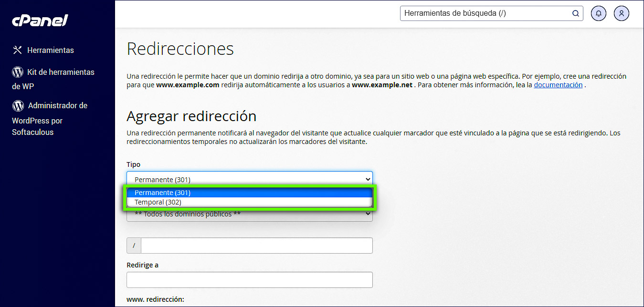
Task: Click the wrench icon beside Herramientas
Action: click(x=17, y=50)
